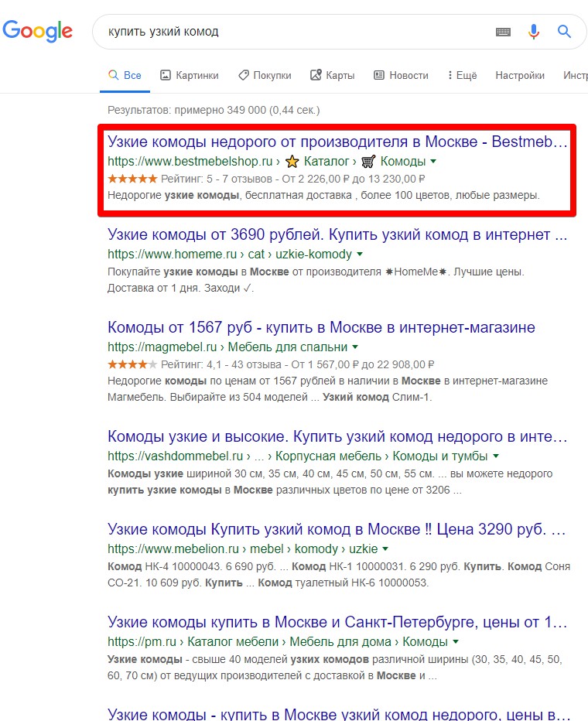The height and width of the screenshot is (721, 588).
Task: Click the blue search magnifier button
Action: pyautogui.click(x=564, y=31)
